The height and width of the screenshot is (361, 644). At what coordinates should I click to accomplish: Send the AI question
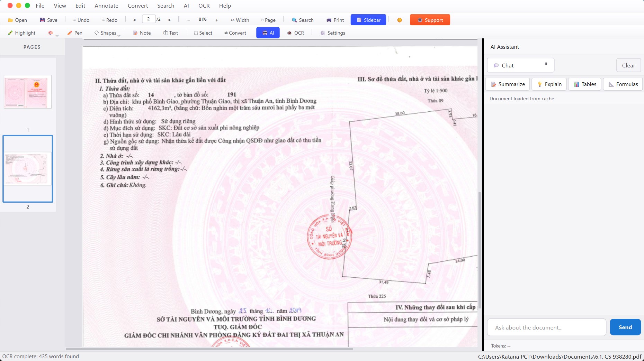tap(625, 327)
